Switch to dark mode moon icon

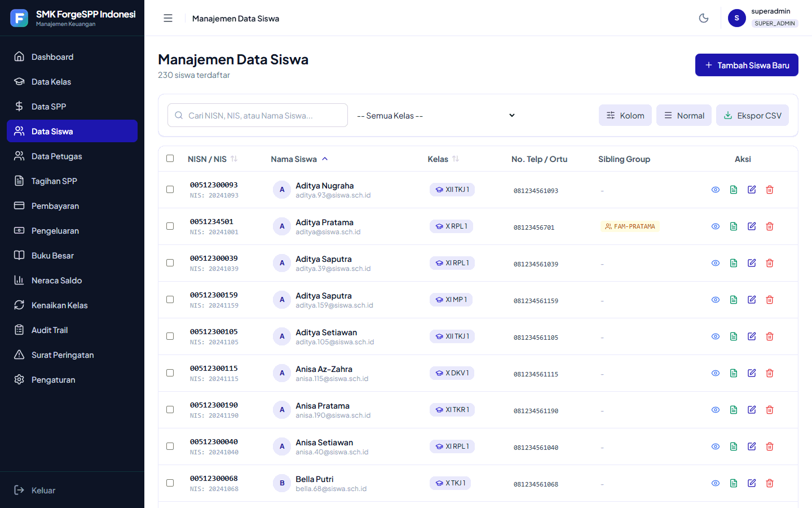click(704, 18)
